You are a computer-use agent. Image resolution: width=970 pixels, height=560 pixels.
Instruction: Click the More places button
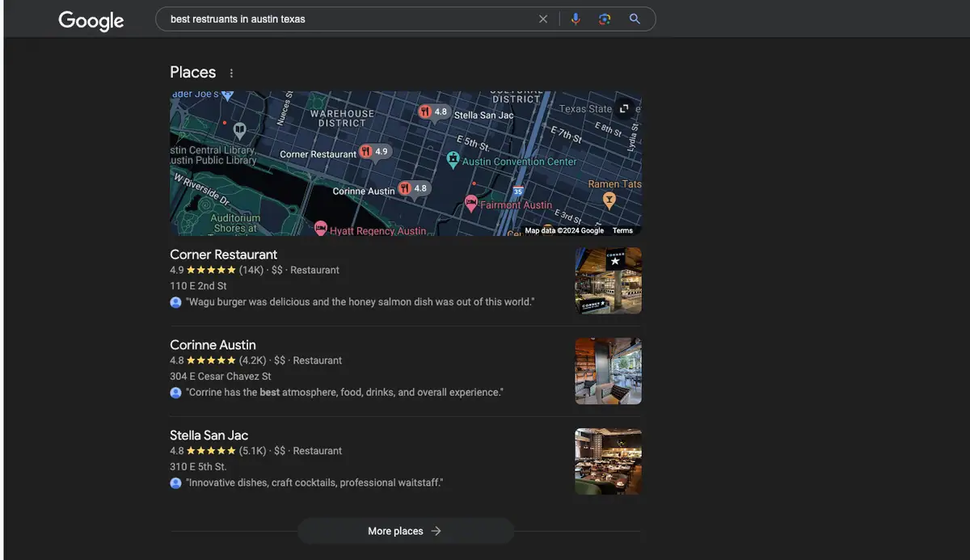[x=406, y=531]
